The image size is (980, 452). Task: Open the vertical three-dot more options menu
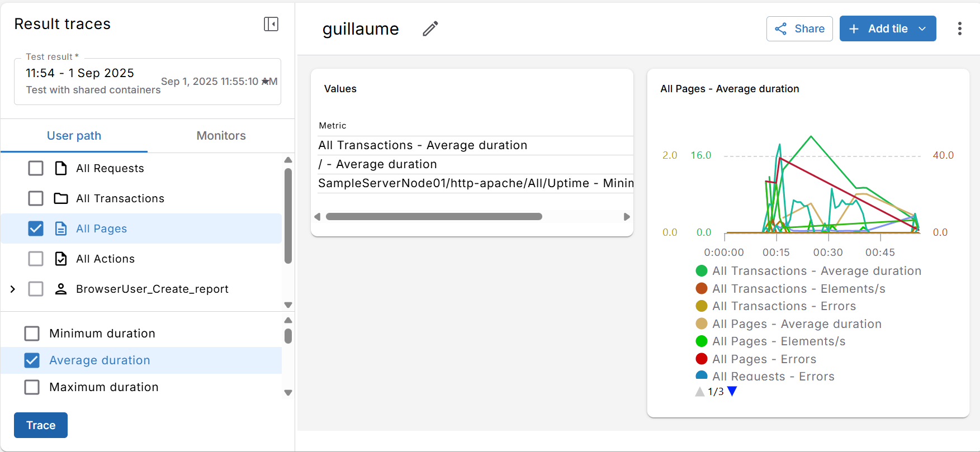pyautogui.click(x=959, y=28)
